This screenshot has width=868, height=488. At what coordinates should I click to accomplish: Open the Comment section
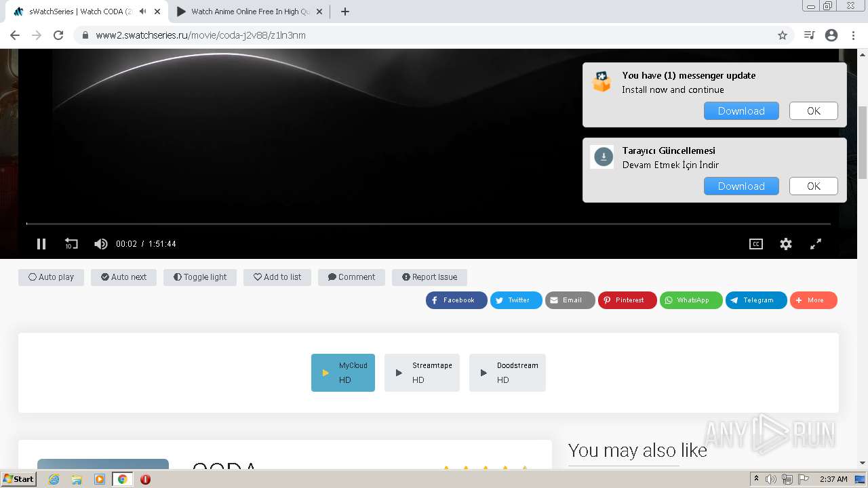(351, 277)
